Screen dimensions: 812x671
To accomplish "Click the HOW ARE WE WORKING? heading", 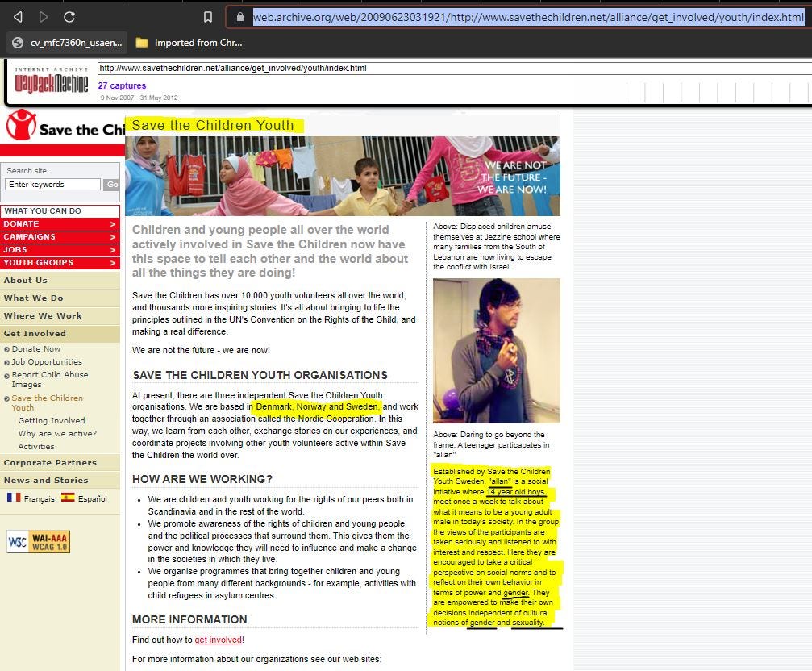I will pos(202,479).
